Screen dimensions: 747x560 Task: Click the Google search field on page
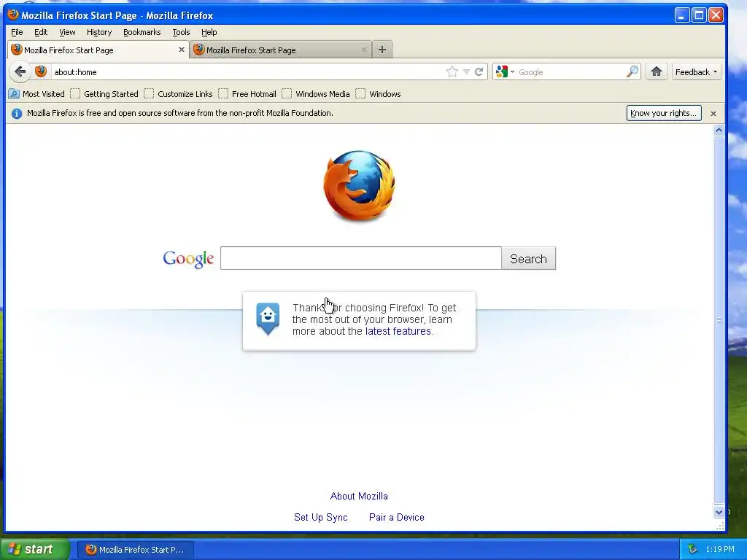click(x=360, y=258)
